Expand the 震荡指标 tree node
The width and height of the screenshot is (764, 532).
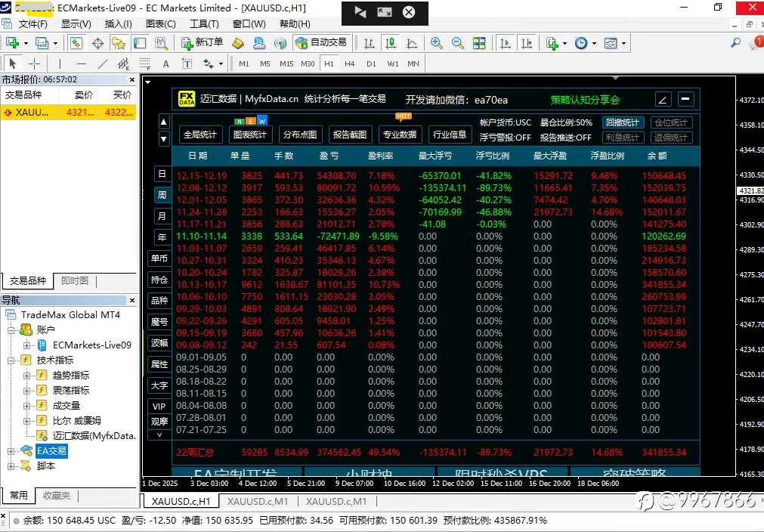[x=26, y=391]
